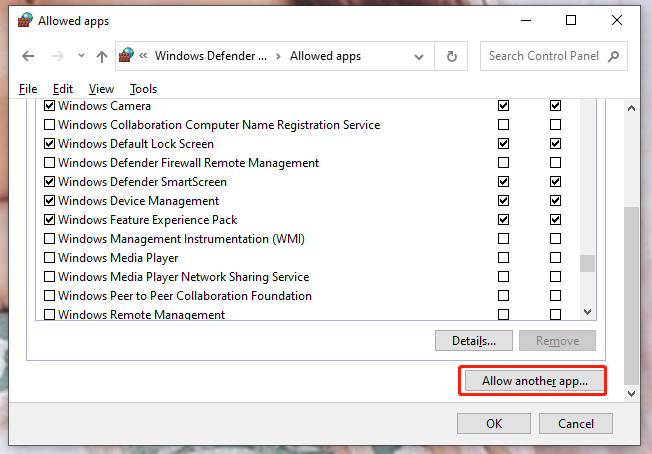Image resolution: width=652 pixels, height=454 pixels.
Task: Click the Cancel button
Action: coord(575,424)
